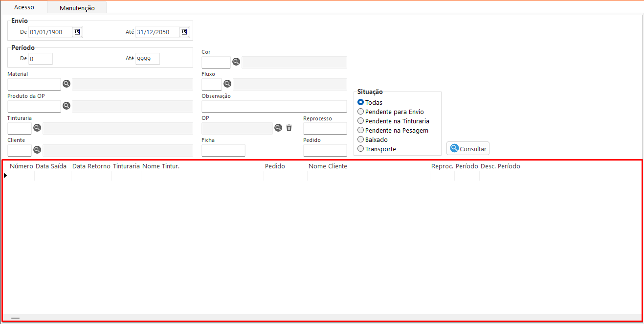Click the Cliente lookup magnifier icon
The image size is (644, 324).
pyautogui.click(x=37, y=150)
